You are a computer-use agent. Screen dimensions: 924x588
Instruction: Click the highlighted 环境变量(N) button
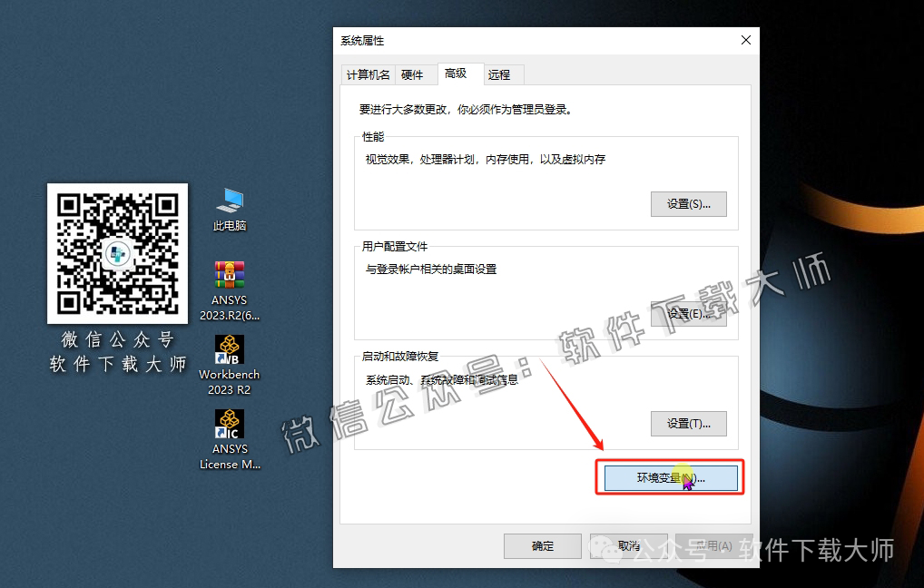coord(669,478)
